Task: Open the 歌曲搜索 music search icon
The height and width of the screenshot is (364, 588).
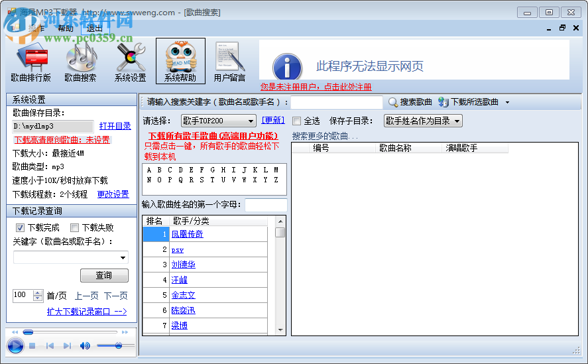Action: [x=80, y=62]
